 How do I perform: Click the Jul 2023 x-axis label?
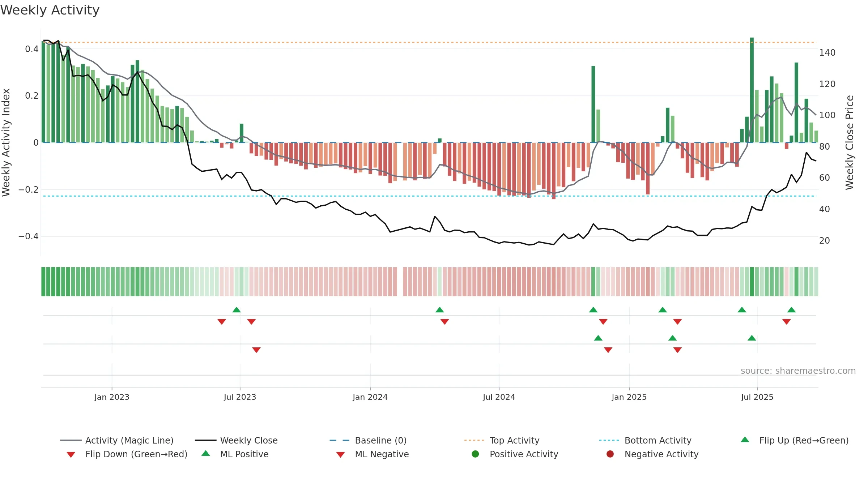240,397
